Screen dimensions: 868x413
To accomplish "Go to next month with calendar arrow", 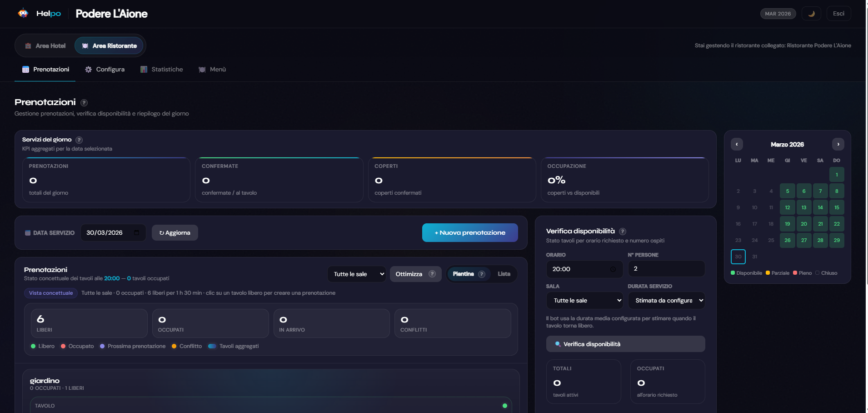I will (x=838, y=144).
